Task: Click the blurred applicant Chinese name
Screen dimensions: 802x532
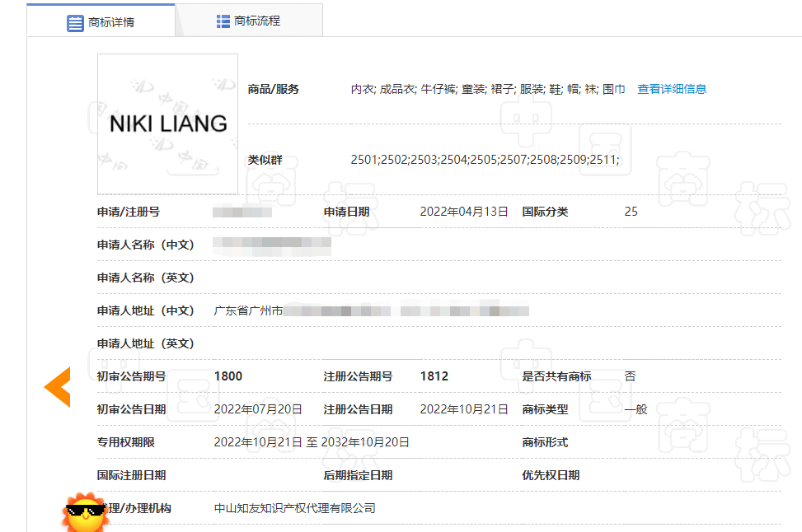Action: pos(272,245)
